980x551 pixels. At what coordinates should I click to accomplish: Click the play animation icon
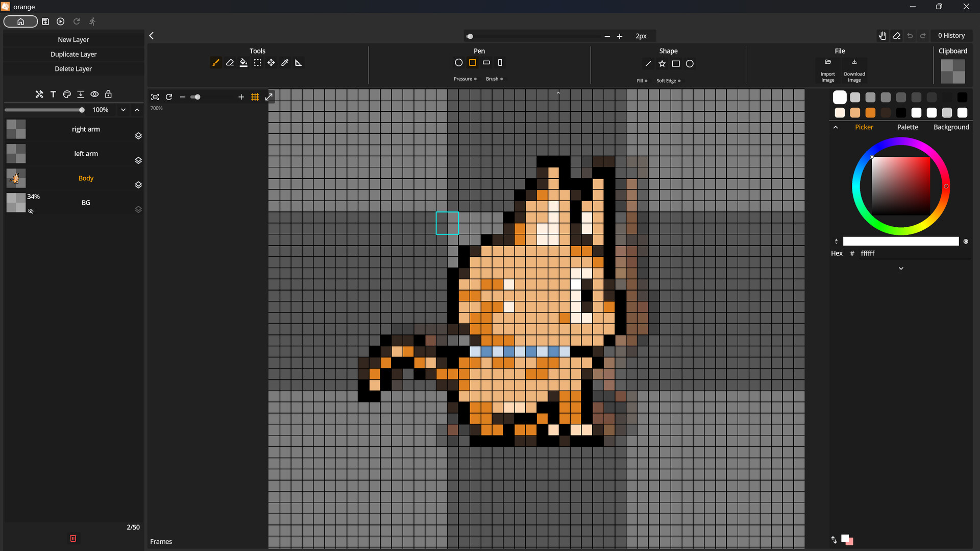pos(61,21)
